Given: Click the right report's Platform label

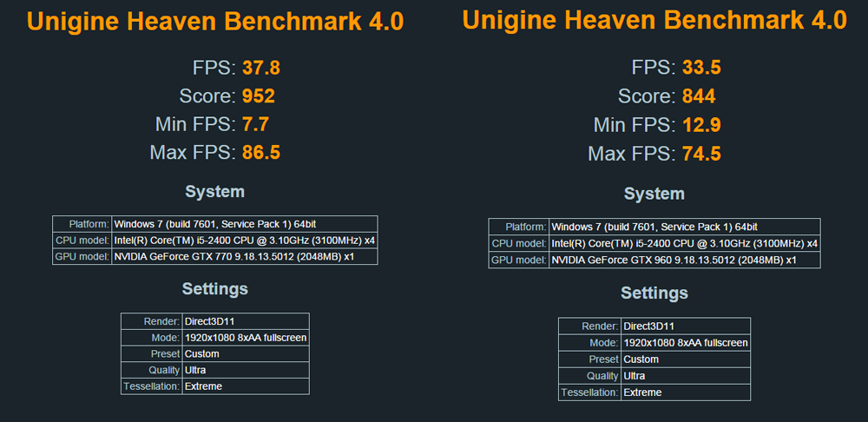Looking at the screenshot, I should [x=527, y=227].
